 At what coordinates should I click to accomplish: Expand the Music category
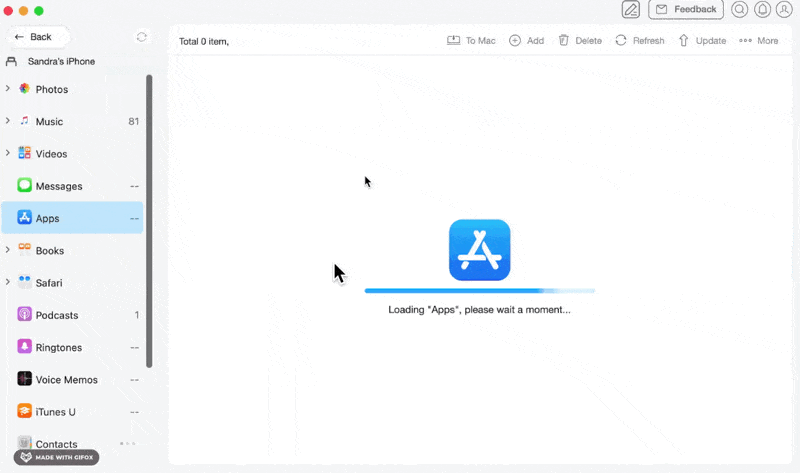click(x=8, y=120)
